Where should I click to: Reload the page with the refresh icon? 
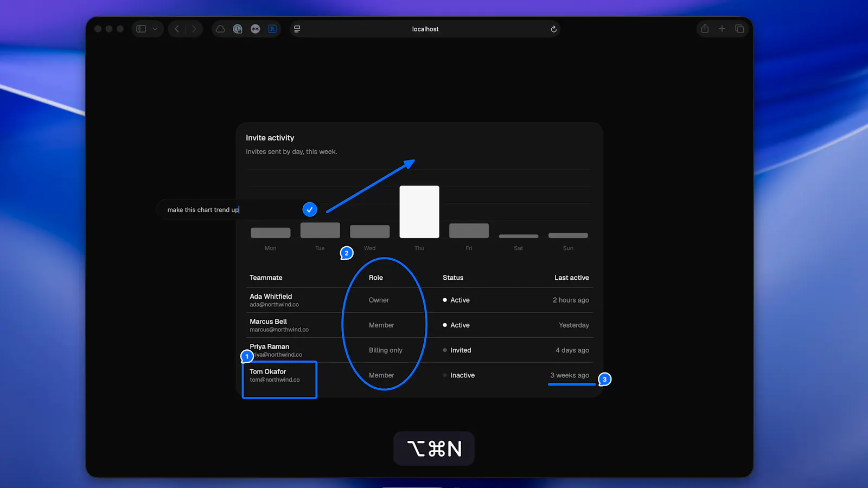pos(553,29)
